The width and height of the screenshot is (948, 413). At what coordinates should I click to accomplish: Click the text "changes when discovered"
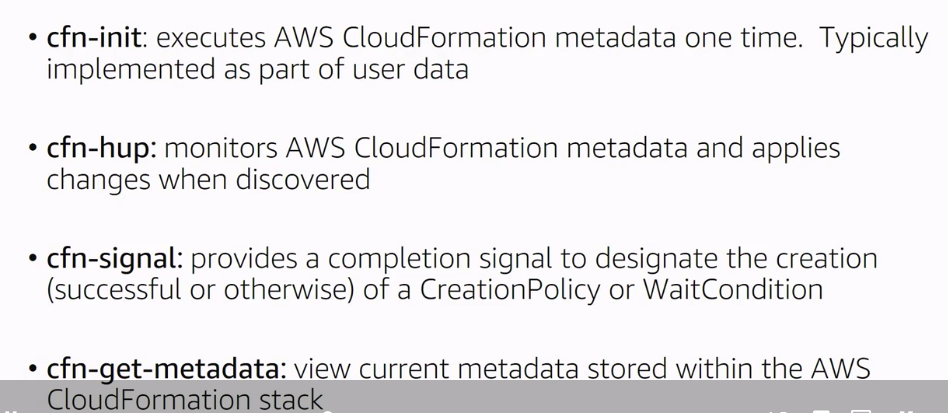pyautogui.click(x=208, y=180)
